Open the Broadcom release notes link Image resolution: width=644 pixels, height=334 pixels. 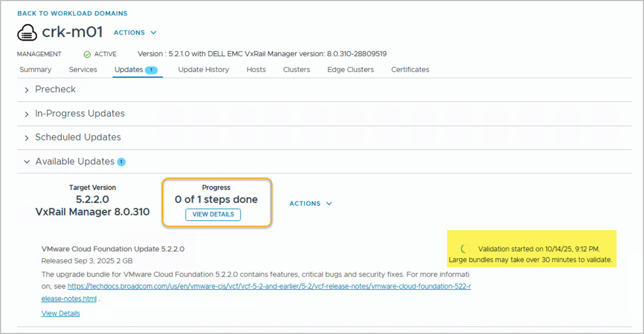[x=256, y=292]
